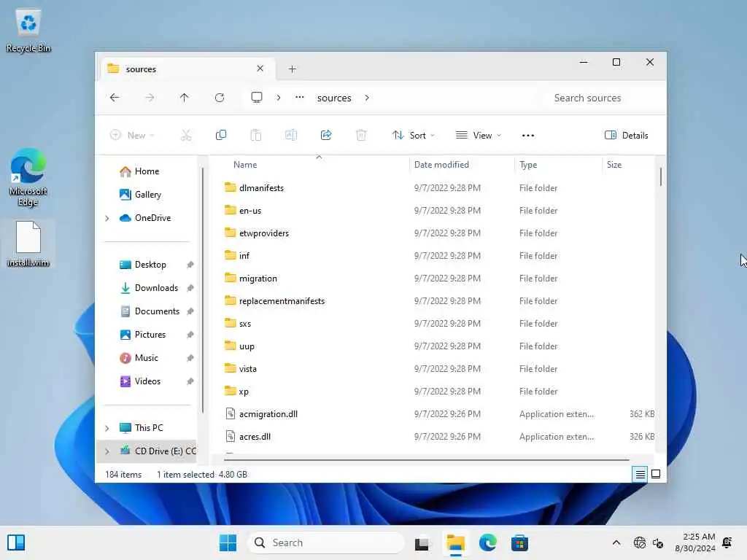
Task: Click File Explorer in the taskbar
Action: (455, 542)
